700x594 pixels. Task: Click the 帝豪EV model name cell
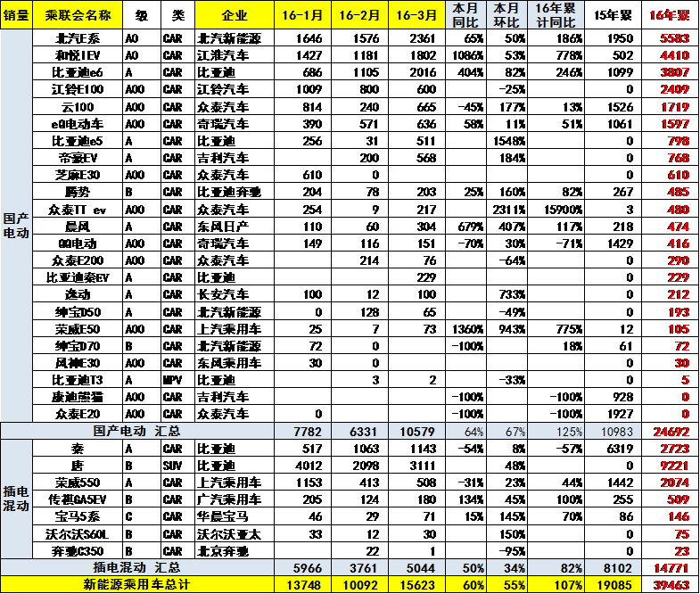click(x=78, y=158)
